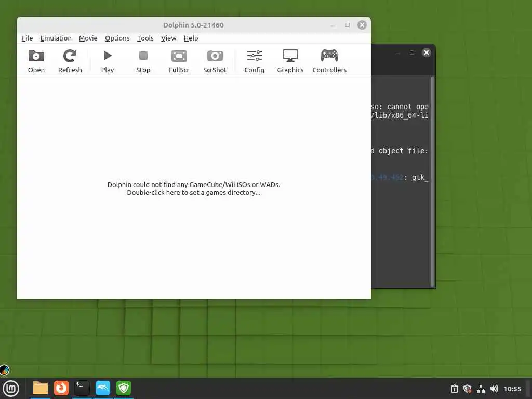532x399 pixels.
Task: Open the Linux Mint start menu
Action: tap(11, 389)
